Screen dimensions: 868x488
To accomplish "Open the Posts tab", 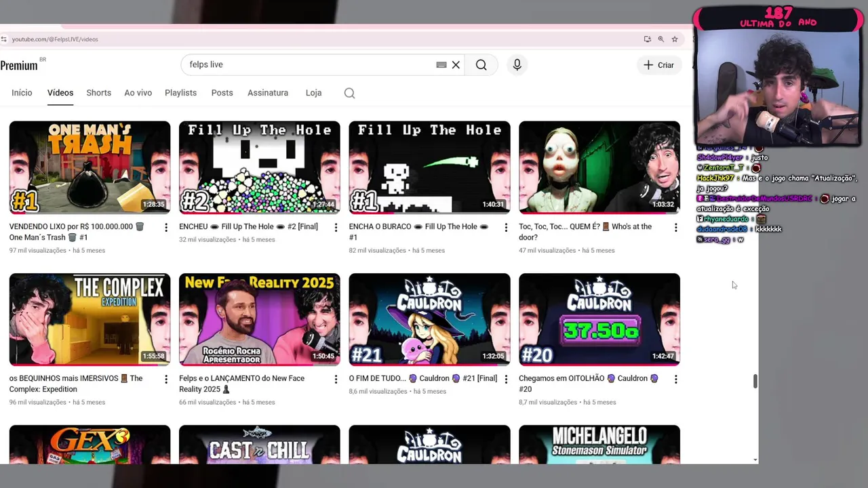I will [222, 93].
